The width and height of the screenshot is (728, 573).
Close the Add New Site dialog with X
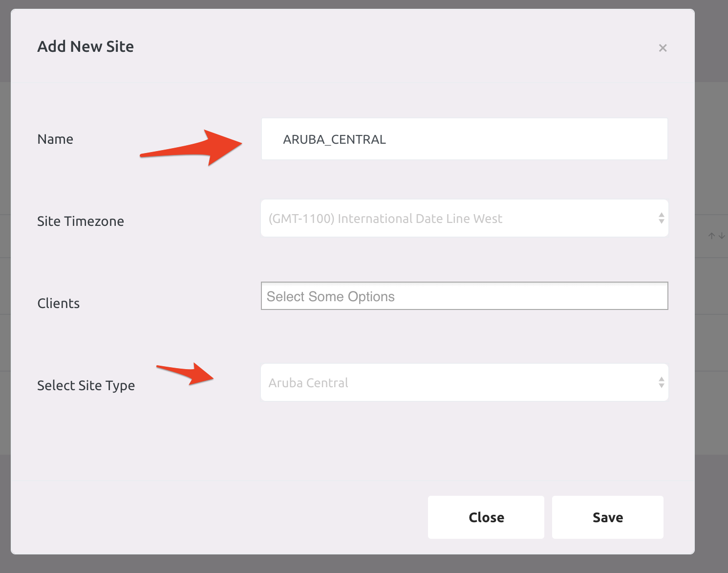click(663, 48)
